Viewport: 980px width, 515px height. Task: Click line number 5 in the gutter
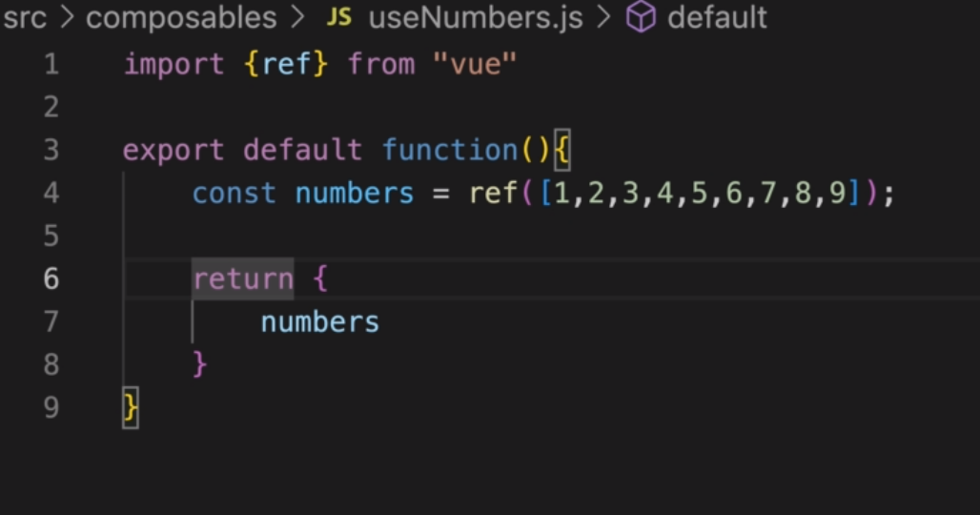click(51, 236)
